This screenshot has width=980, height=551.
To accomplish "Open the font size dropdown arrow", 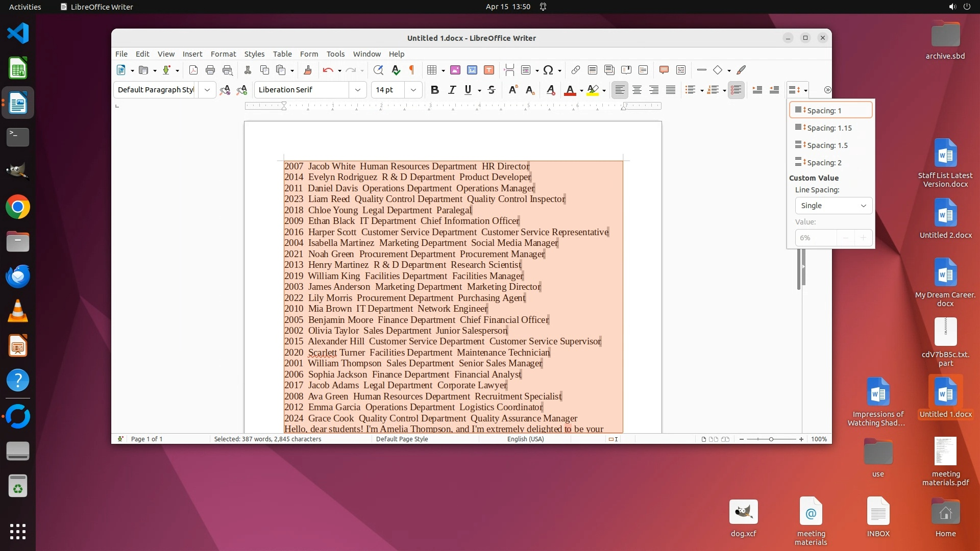I will [413, 90].
